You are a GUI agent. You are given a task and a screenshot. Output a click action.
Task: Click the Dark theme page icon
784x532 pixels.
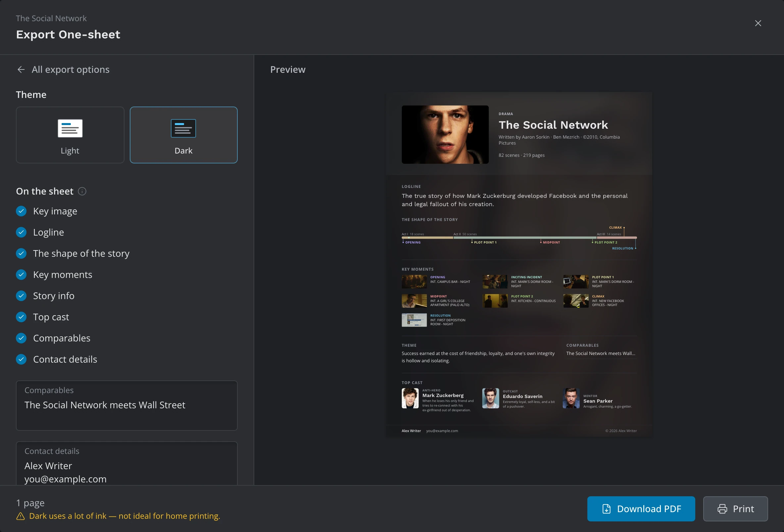(x=183, y=128)
